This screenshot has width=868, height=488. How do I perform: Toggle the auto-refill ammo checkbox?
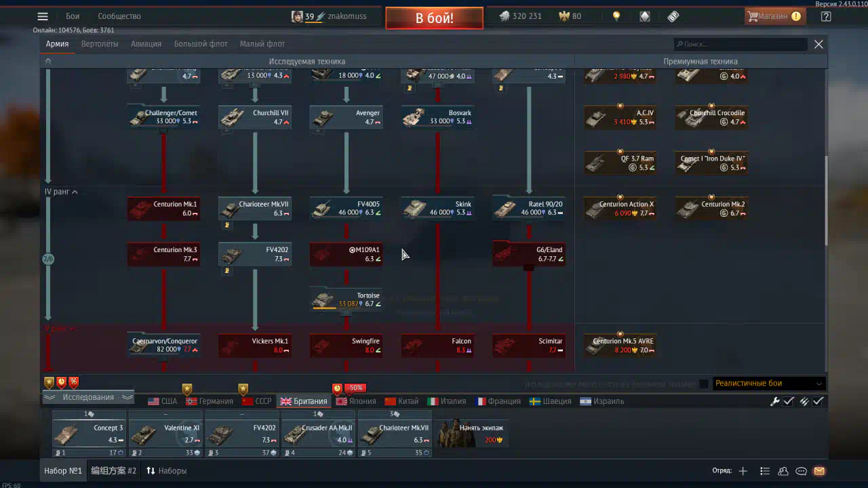pos(818,401)
